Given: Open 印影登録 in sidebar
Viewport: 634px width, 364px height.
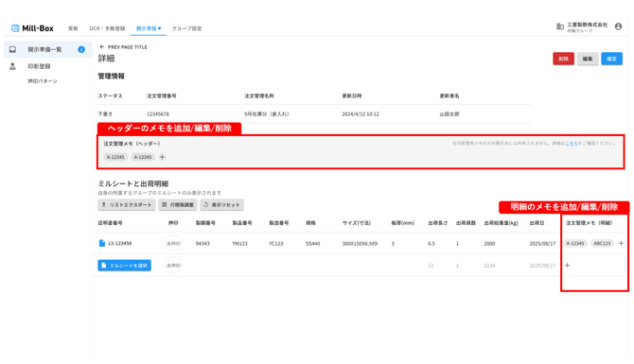Looking at the screenshot, I should tap(39, 66).
